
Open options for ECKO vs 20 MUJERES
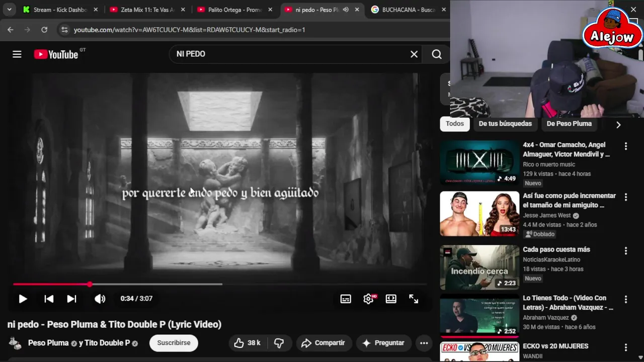[x=626, y=347]
